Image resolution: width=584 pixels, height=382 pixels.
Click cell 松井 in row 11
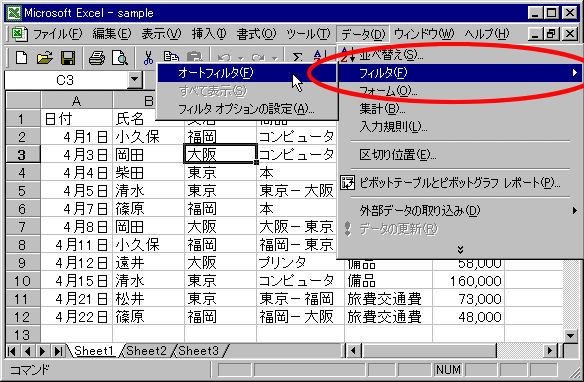[148, 299]
